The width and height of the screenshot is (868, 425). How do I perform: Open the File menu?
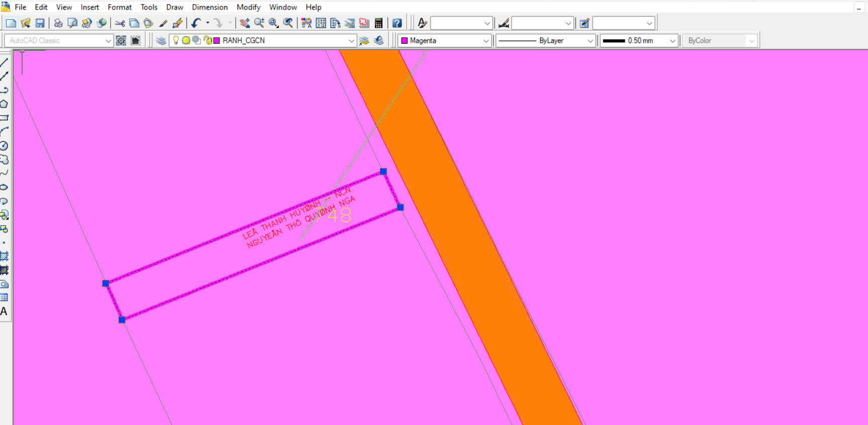point(21,7)
